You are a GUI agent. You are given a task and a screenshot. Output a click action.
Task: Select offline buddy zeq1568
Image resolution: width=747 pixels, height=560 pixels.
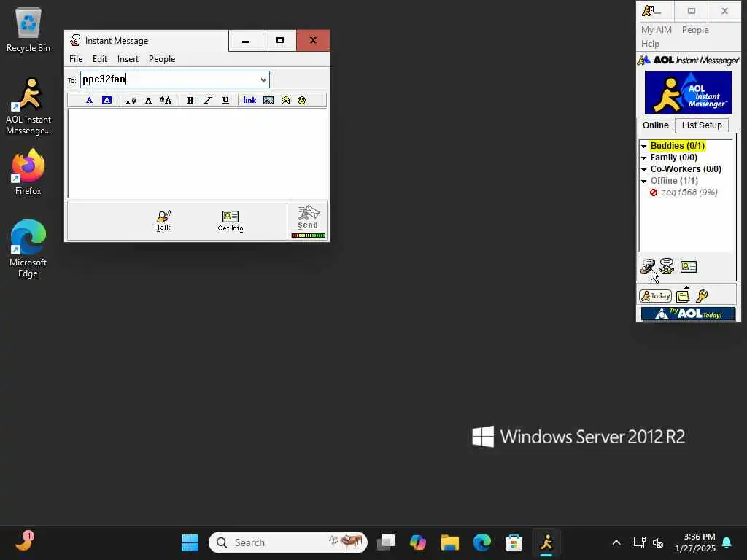689,192
